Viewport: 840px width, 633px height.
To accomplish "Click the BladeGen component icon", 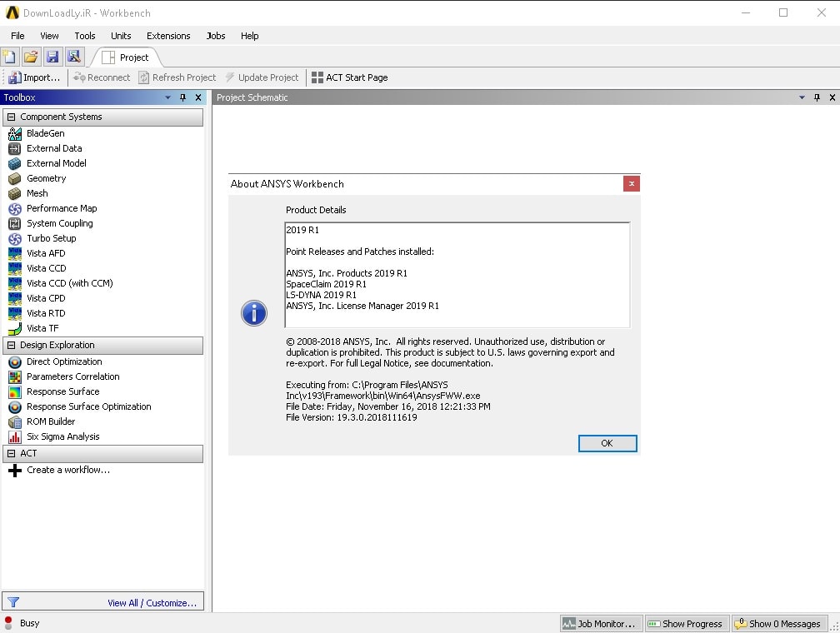I will click(x=14, y=133).
